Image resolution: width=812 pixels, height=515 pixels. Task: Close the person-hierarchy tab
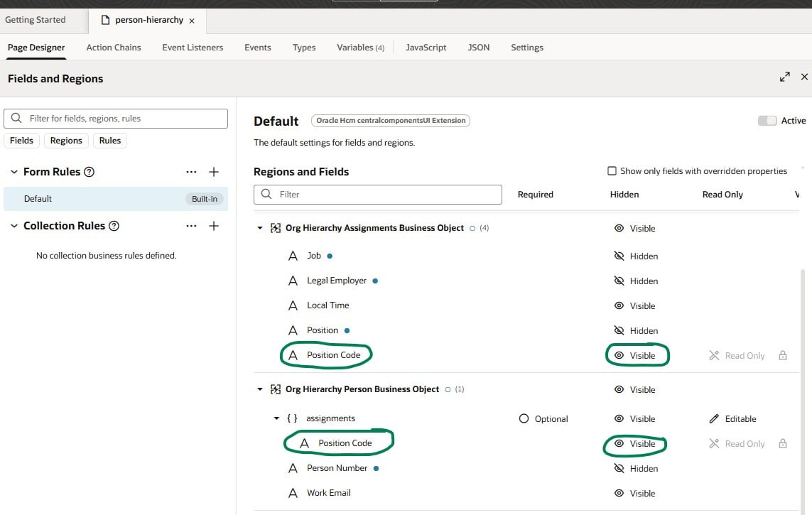pos(192,21)
